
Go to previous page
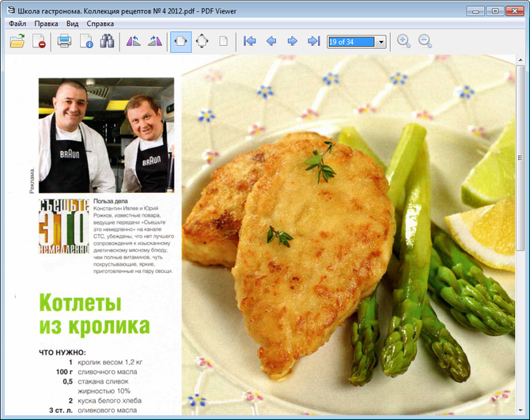click(x=271, y=41)
